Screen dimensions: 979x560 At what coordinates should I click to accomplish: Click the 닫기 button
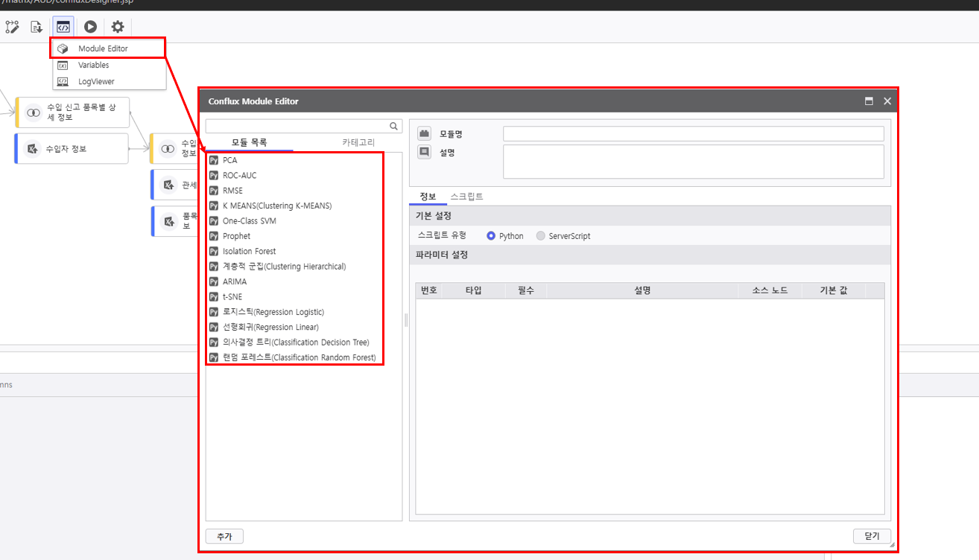click(x=872, y=536)
